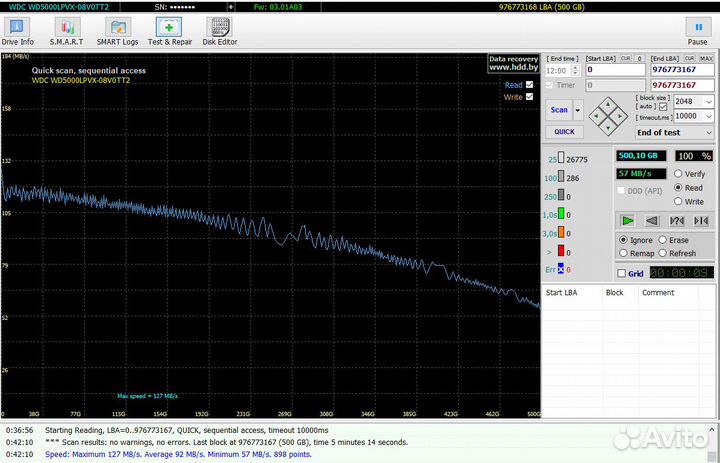Click the red error block color swatch
This screenshot has width=720, height=463.
(562, 251)
